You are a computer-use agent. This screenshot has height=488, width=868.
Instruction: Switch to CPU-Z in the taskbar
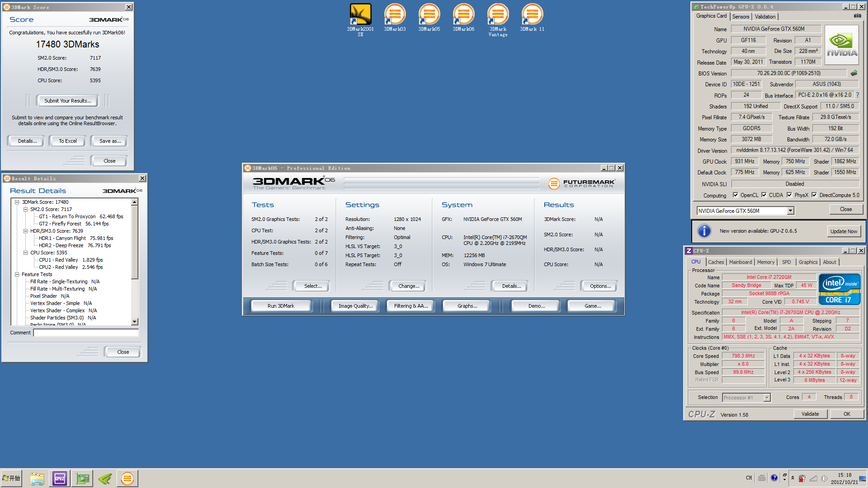tap(59, 479)
